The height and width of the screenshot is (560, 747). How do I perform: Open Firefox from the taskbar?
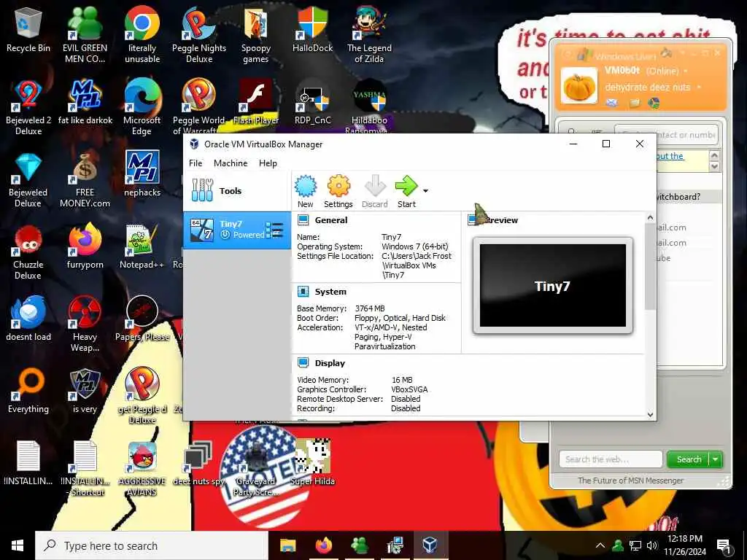point(324,545)
